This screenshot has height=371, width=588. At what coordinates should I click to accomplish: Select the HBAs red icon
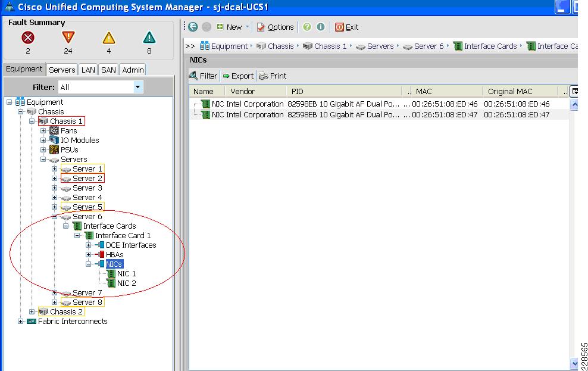coord(100,254)
